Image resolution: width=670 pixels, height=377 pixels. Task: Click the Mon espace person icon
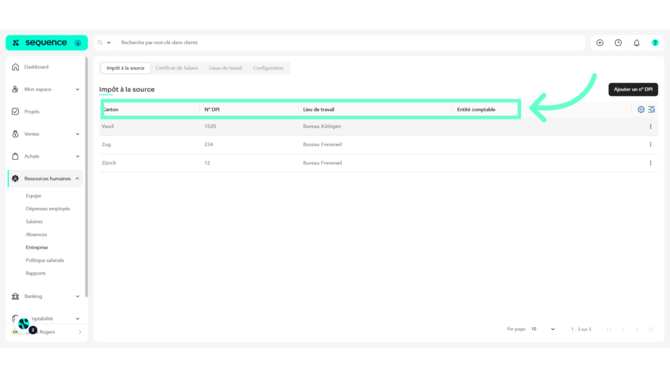pyautogui.click(x=15, y=89)
